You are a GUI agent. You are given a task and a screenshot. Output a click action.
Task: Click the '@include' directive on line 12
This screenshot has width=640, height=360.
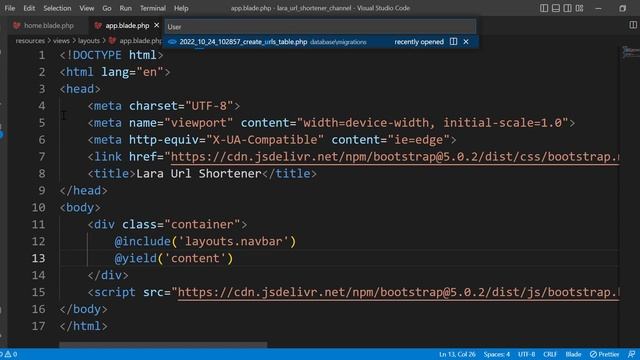(x=142, y=241)
